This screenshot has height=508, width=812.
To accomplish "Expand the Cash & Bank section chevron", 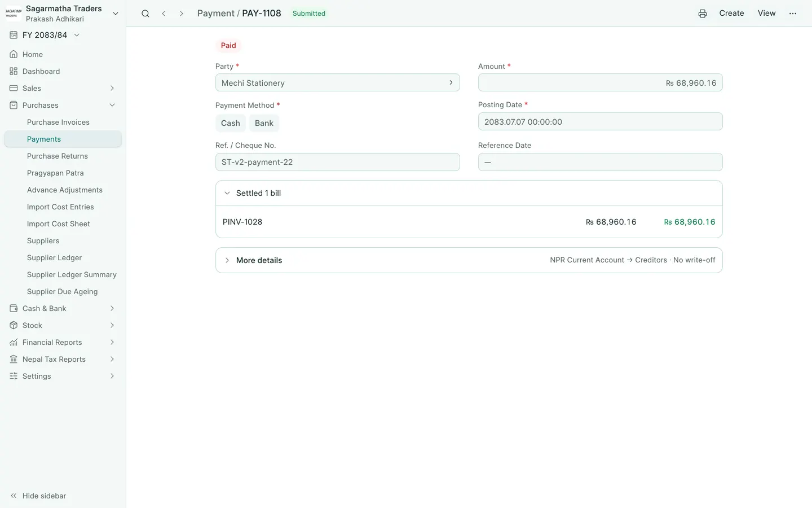I will (x=112, y=309).
